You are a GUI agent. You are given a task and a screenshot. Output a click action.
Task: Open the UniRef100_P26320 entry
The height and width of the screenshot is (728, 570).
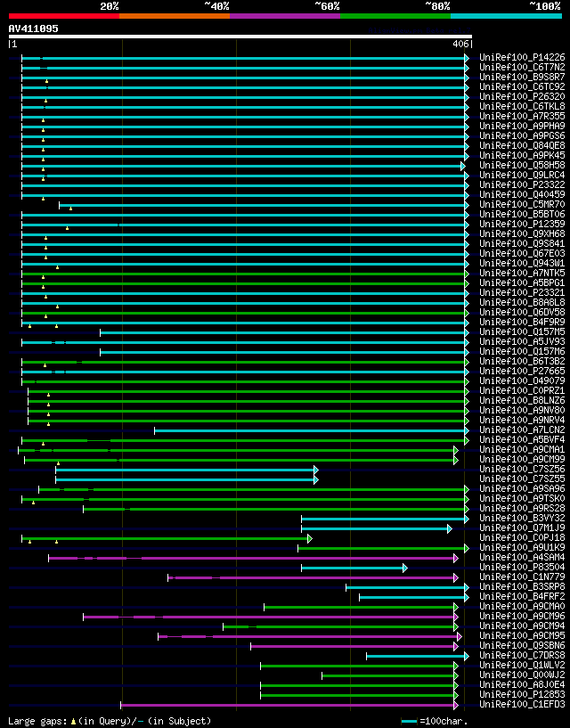522,96
